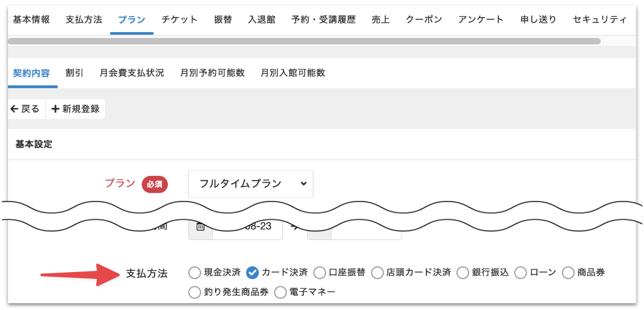Select the 釣り発生商品券 option
The image size is (644, 310).
coord(195,292)
